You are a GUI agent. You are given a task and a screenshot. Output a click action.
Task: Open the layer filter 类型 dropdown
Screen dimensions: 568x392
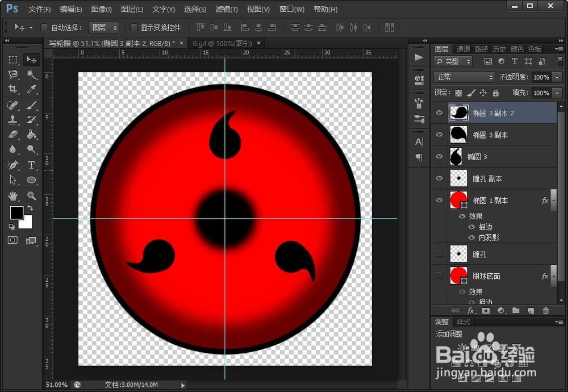pos(453,61)
